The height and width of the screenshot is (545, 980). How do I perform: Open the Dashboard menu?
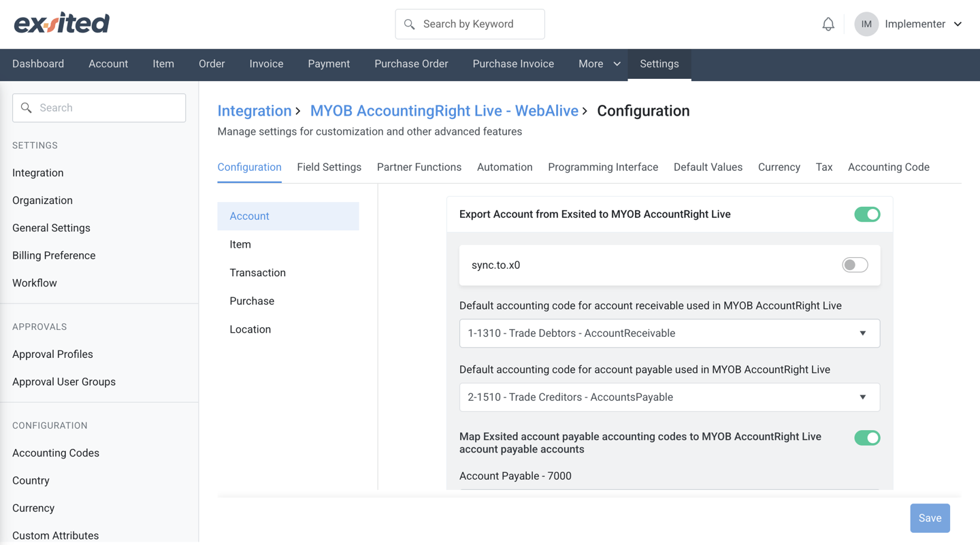click(38, 64)
